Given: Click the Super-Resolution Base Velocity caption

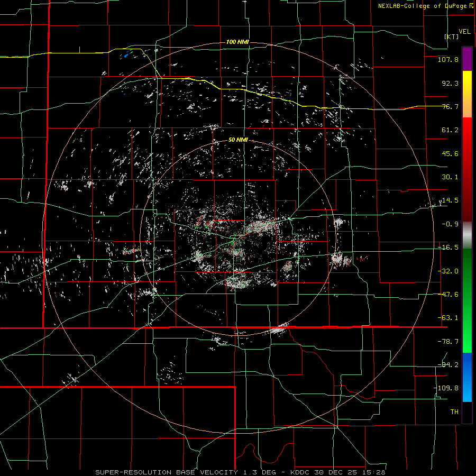Looking at the screenshot, I should click(240, 472).
